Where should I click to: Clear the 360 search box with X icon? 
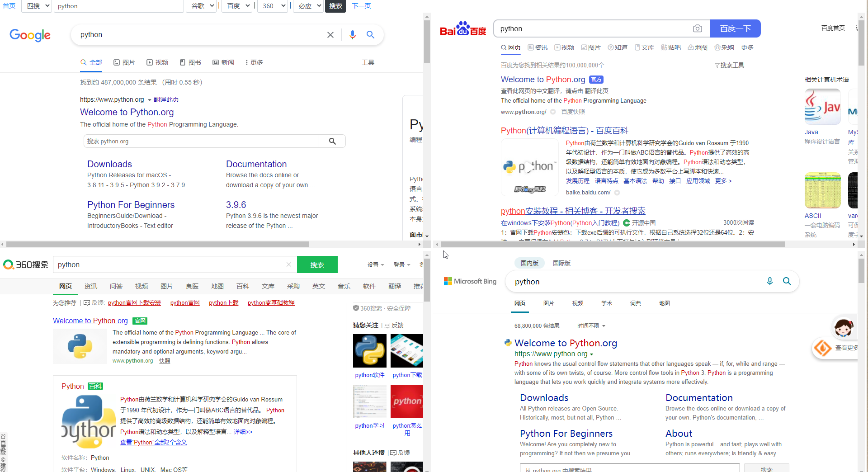[x=289, y=264]
